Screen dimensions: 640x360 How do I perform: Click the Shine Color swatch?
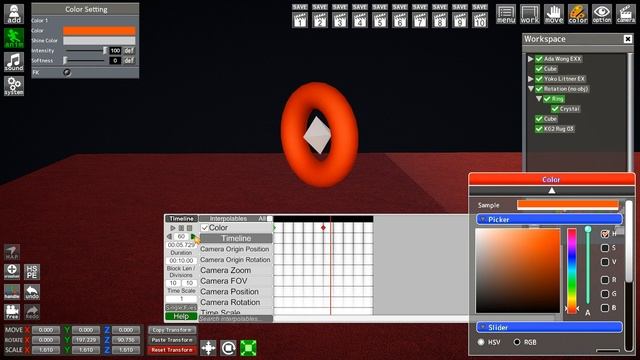[x=99, y=40]
